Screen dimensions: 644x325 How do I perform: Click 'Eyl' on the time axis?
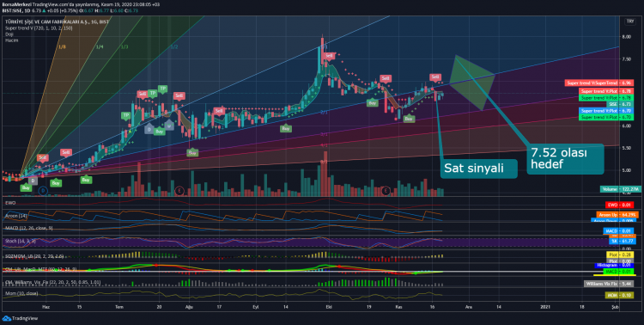(x=256, y=306)
